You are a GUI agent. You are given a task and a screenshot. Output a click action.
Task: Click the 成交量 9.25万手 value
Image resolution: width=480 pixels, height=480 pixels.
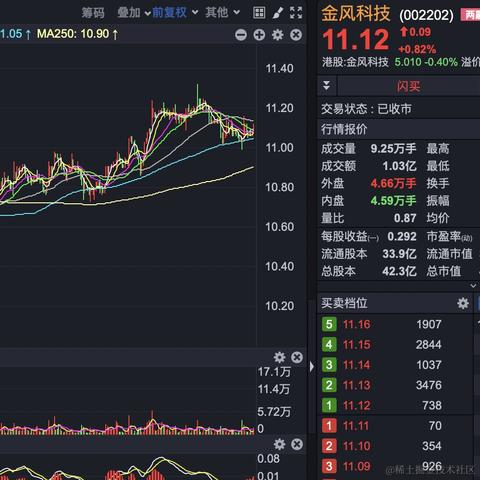(394, 149)
